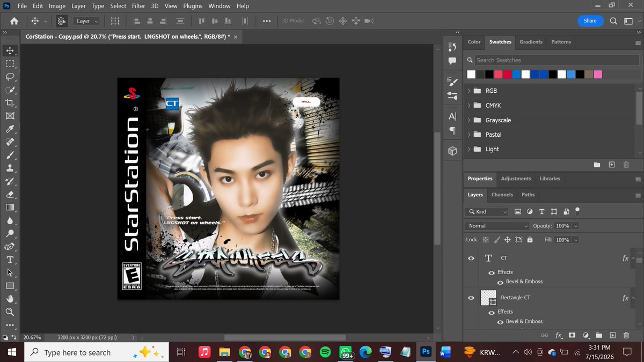
Task: Align top edges in options bar
Action: [x=202, y=21]
